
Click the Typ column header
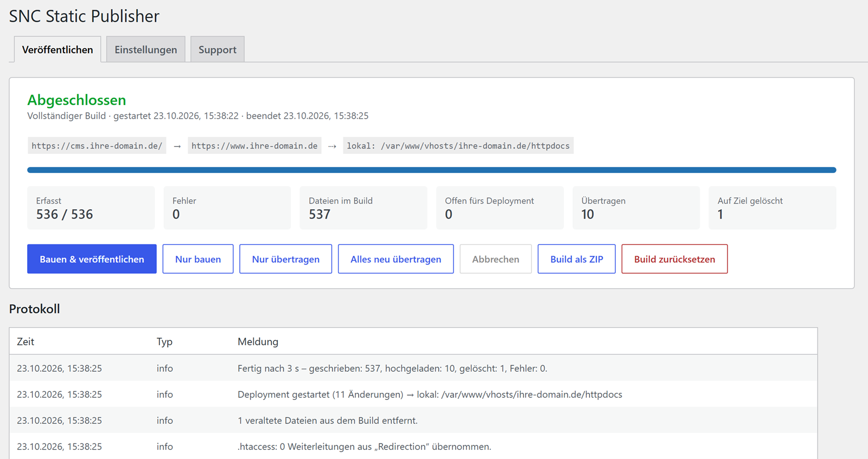pos(164,342)
